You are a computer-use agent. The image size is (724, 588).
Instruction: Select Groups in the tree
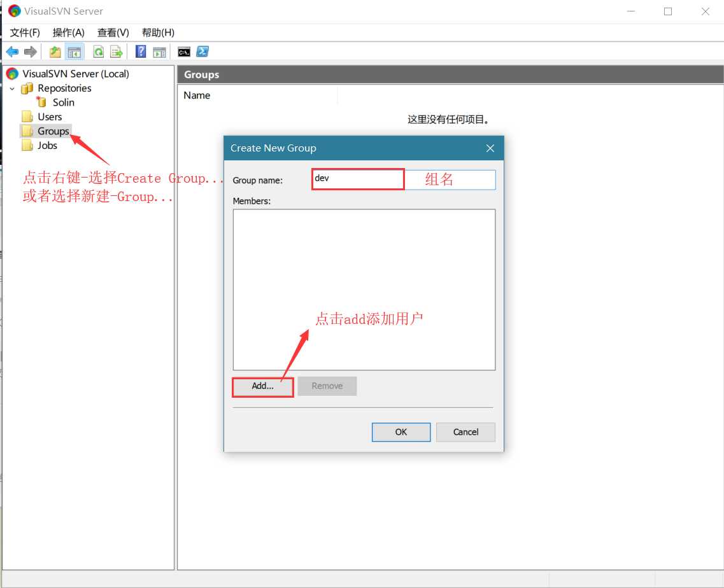pyautogui.click(x=53, y=131)
